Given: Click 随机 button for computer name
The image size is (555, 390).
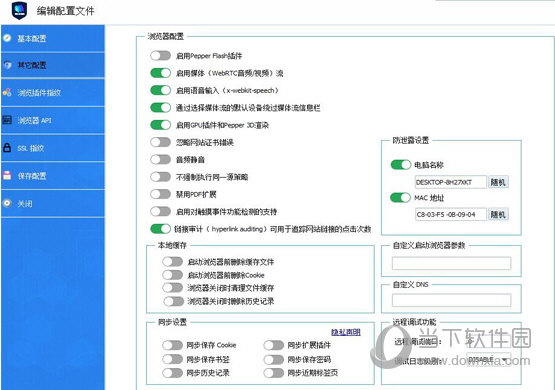Looking at the screenshot, I should point(498,182).
